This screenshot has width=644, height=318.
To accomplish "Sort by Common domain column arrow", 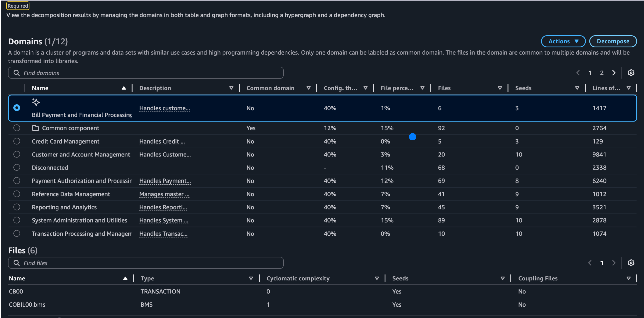I will 308,88.
